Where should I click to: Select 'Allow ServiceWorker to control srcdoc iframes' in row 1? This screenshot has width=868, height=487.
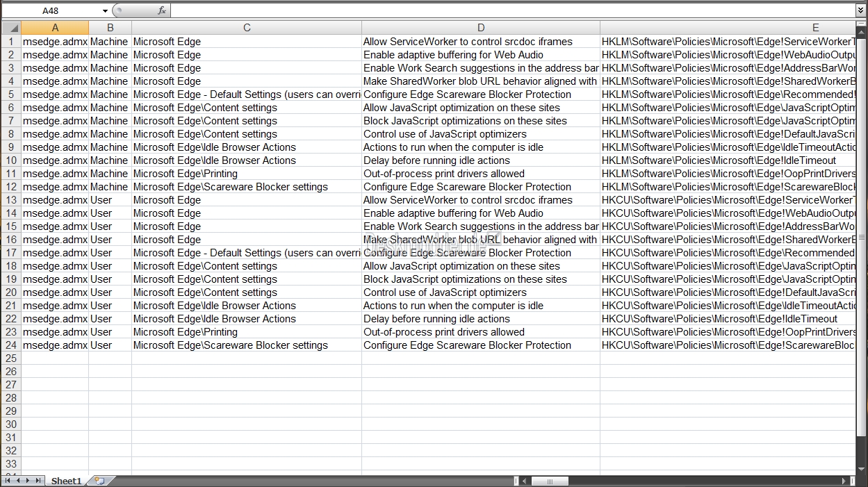[481, 42]
